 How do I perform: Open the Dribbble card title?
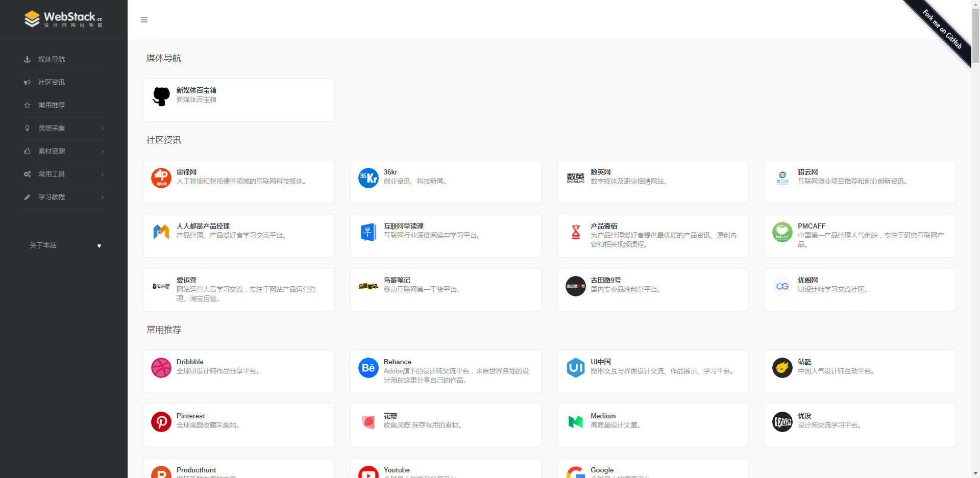[190, 362]
